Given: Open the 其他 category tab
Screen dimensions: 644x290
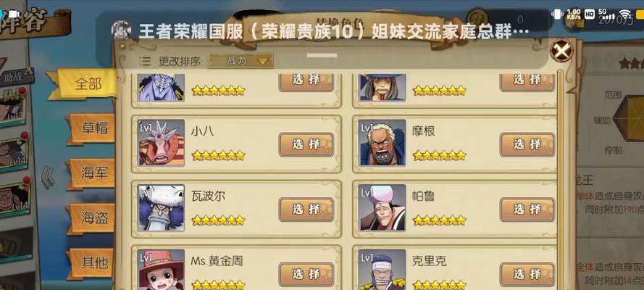Looking at the screenshot, I should coord(93,263).
